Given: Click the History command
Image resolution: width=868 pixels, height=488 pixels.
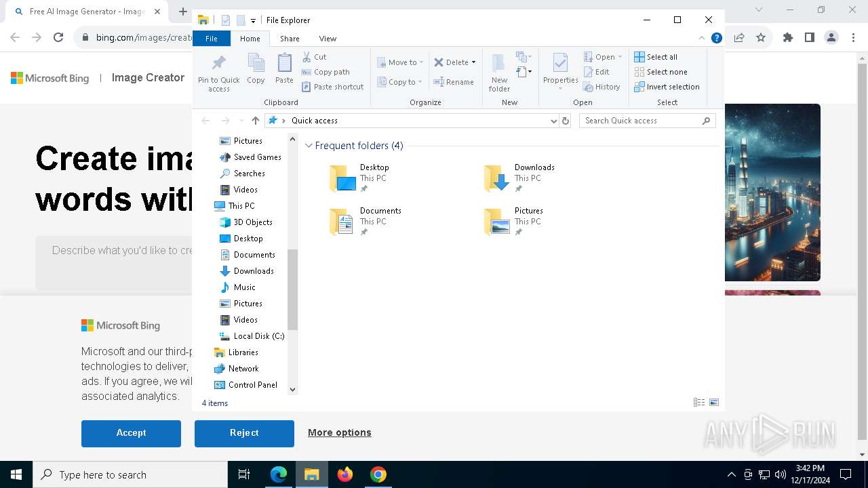Looking at the screenshot, I should [x=601, y=87].
